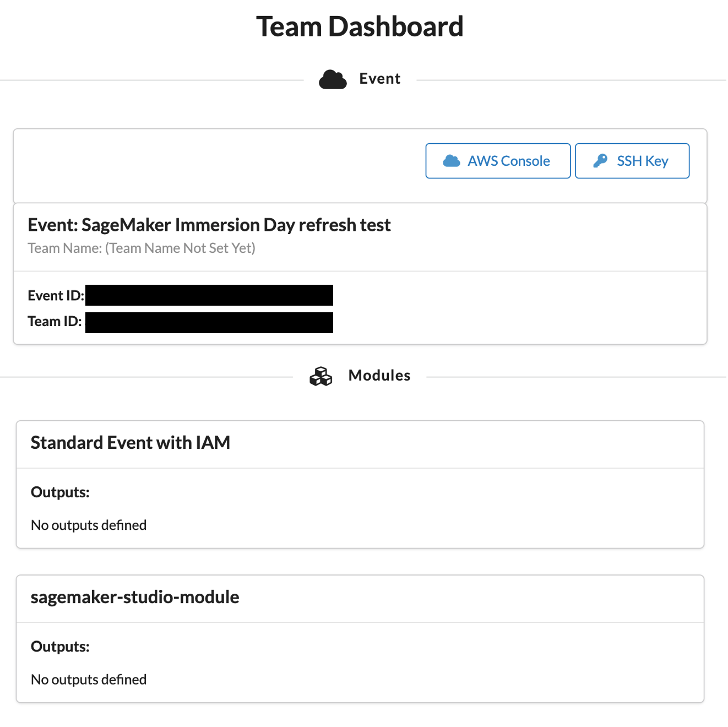
Task: Click the cloud icon in AWS Console button
Action: pyautogui.click(x=452, y=161)
